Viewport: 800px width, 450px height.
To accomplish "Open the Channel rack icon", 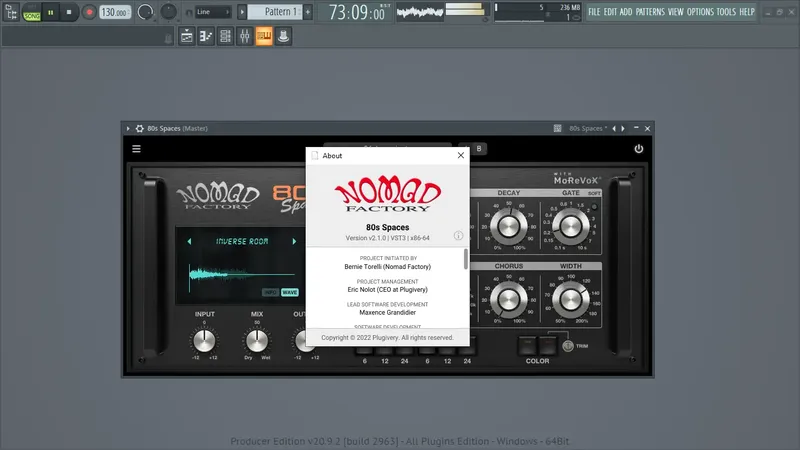I will coord(225,36).
